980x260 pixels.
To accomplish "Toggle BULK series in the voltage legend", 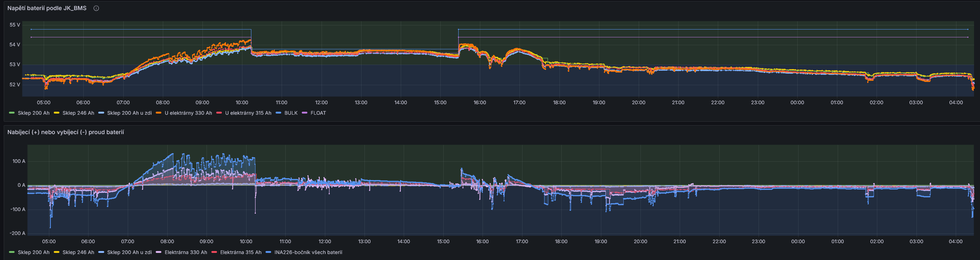I will click(291, 113).
